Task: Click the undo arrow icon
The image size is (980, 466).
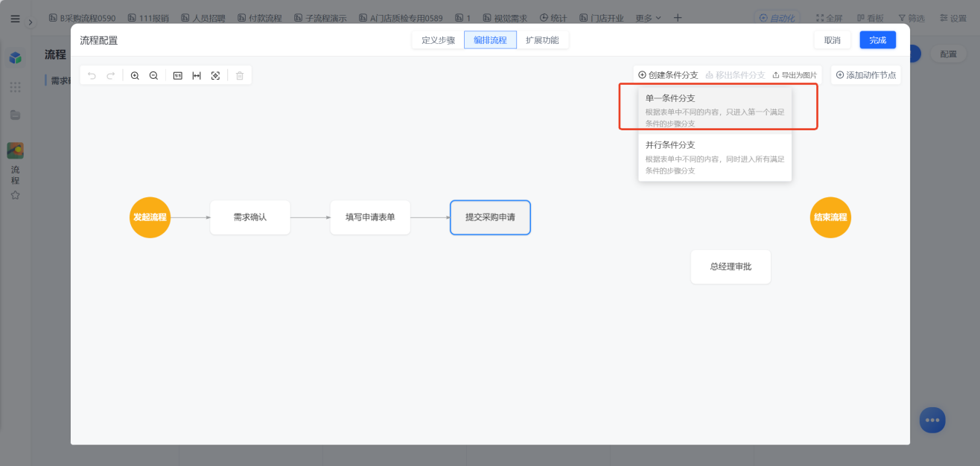Action: click(x=92, y=75)
